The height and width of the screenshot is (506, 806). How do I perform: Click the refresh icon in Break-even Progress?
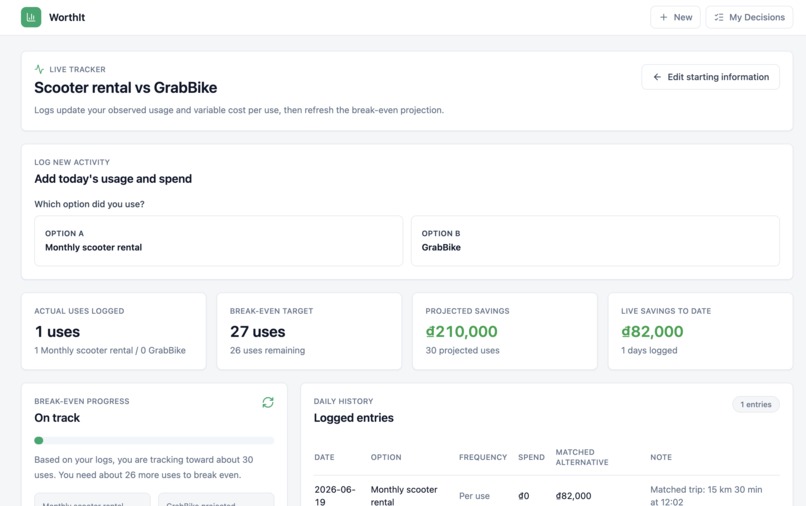(268, 402)
